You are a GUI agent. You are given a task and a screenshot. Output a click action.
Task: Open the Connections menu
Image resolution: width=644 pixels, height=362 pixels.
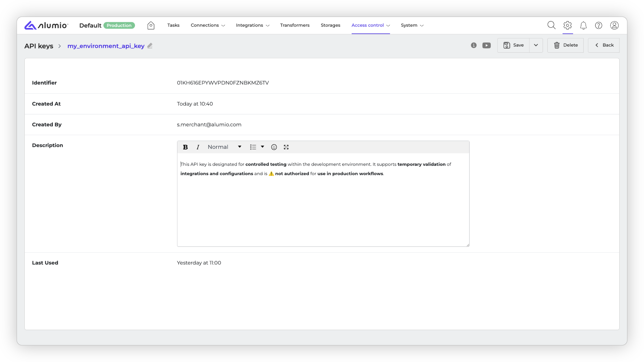pyautogui.click(x=207, y=25)
